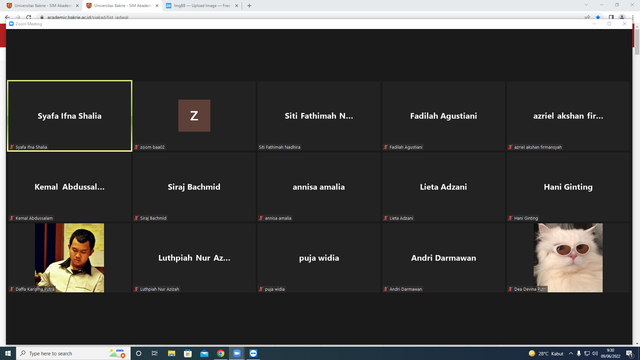Click the Chrome address bar URL
This screenshot has height=360, width=640.
pos(88,18)
